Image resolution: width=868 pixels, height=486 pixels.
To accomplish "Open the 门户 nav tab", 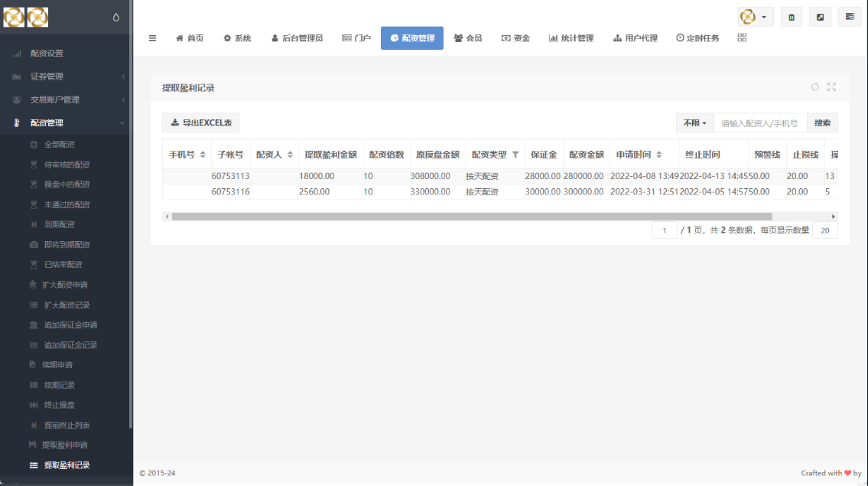I will pyautogui.click(x=356, y=38).
